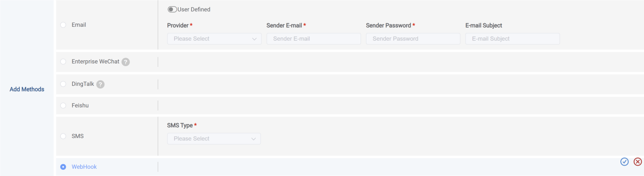Screen dimensions: 644x176
Task: Click the WebHook label text
Action: click(84, 167)
